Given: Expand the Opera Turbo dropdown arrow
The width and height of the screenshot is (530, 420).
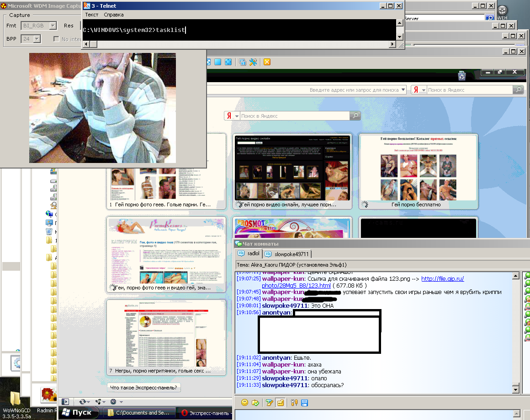Looking at the screenshot, I should click(x=121, y=402).
